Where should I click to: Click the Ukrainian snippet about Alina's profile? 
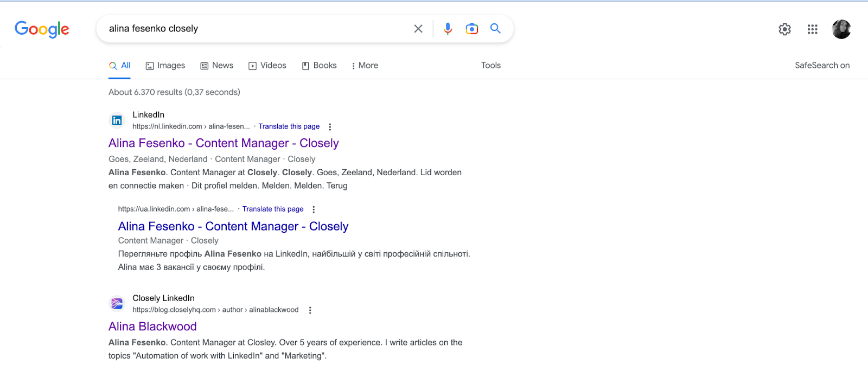(294, 260)
